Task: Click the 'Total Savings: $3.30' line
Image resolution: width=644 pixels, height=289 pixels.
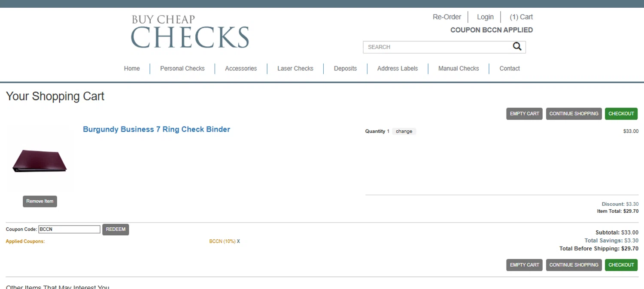Action: [x=611, y=241]
